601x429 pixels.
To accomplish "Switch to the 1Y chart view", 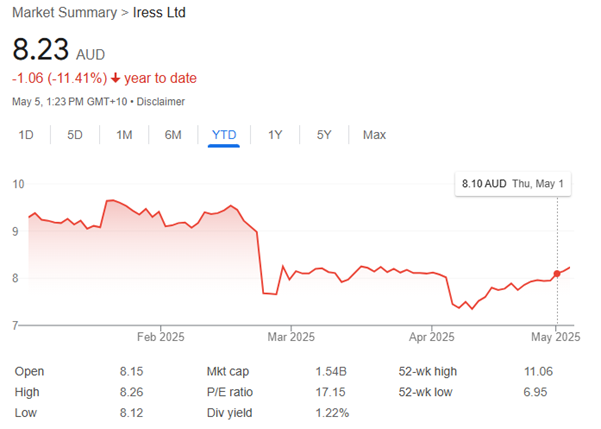I will (274, 135).
